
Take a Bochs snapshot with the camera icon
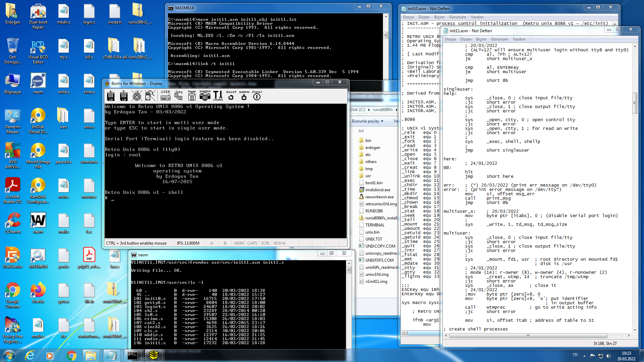[205, 96]
